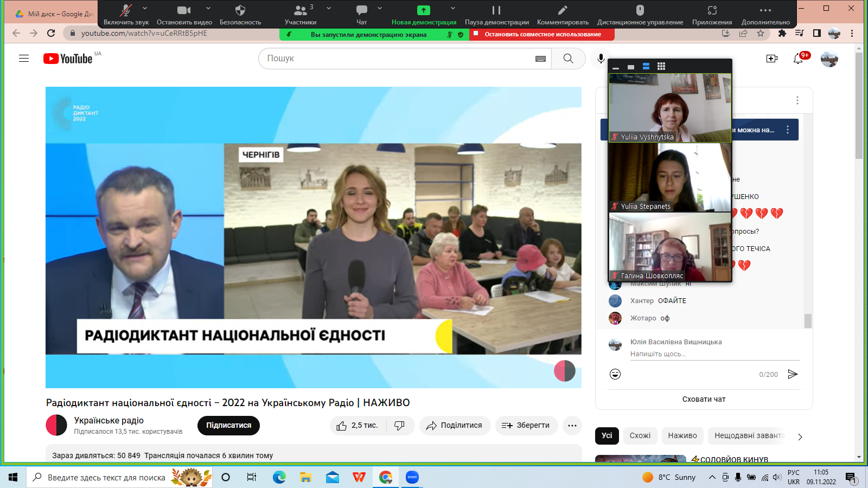The image size is (868, 488).
Task: Expand audio options arrow next to mute
Action: pos(145,8)
